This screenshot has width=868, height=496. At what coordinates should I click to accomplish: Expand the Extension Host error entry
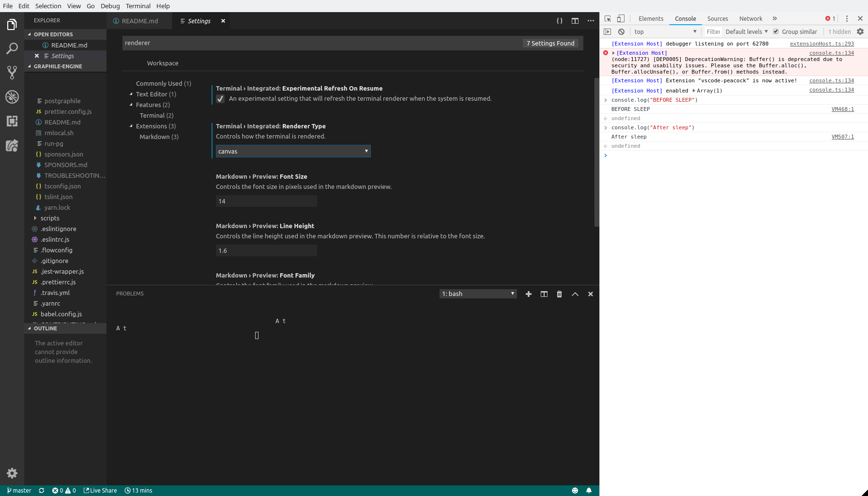point(613,53)
